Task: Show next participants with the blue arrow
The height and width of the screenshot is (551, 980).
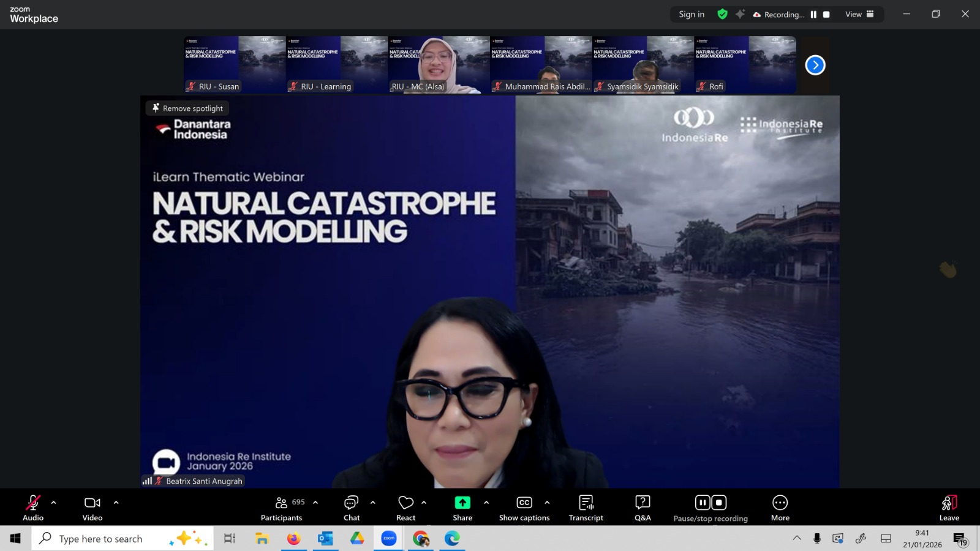Action: (815, 65)
